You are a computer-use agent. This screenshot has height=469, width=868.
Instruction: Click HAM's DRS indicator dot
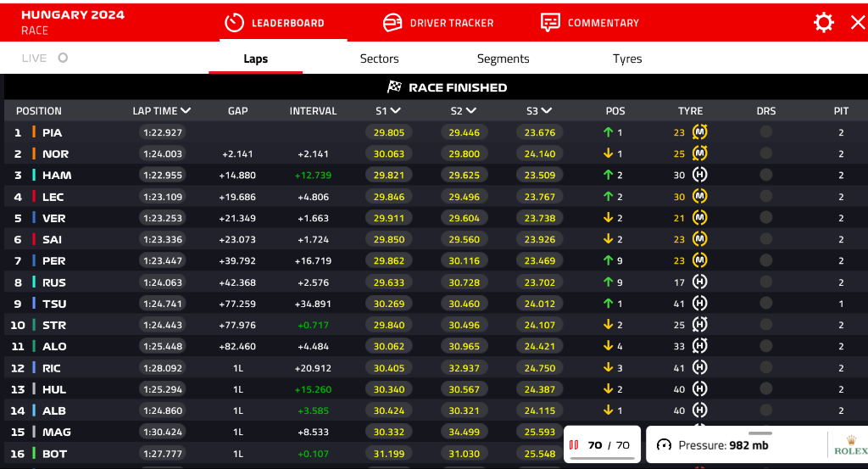pyautogui.click(x=766, y=175)
